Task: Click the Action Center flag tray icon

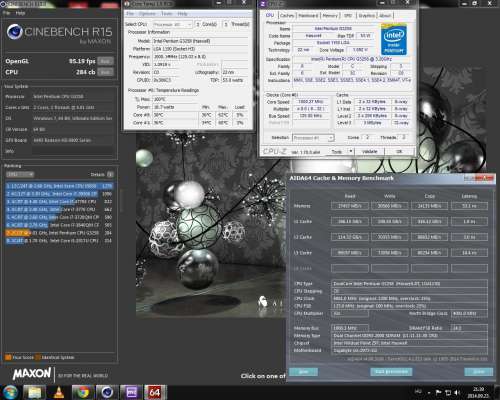Action: click(x=439, y=393)
